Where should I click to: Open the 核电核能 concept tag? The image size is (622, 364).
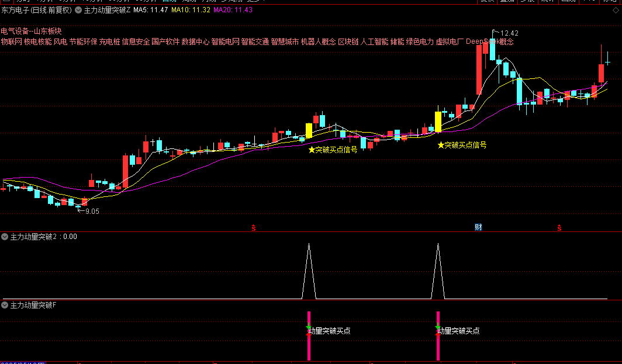tap(37, 41)
